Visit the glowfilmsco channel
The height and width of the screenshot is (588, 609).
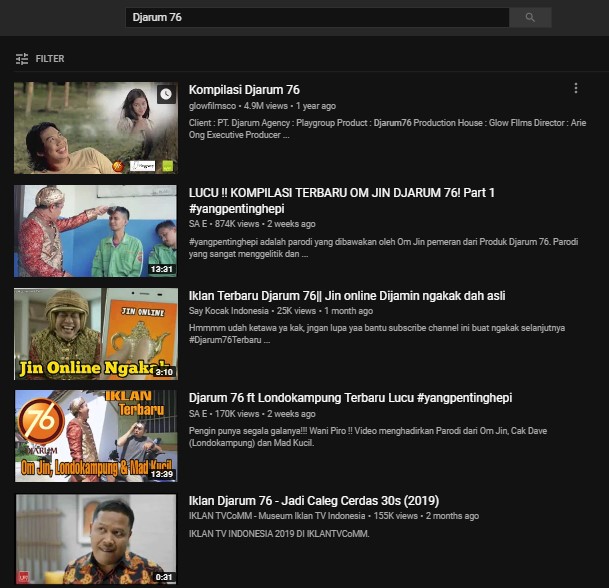click(x=212, y=106)
